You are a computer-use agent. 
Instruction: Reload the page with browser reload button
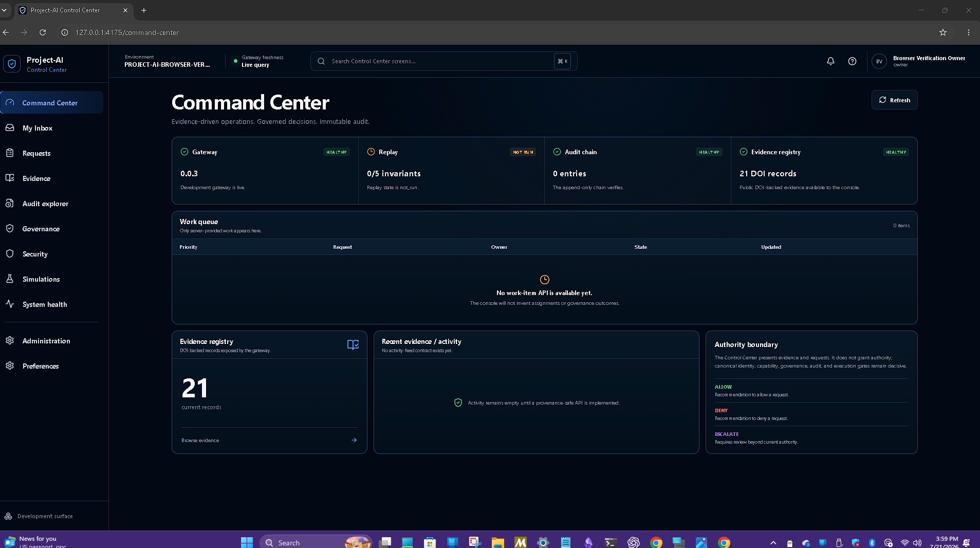43,32
